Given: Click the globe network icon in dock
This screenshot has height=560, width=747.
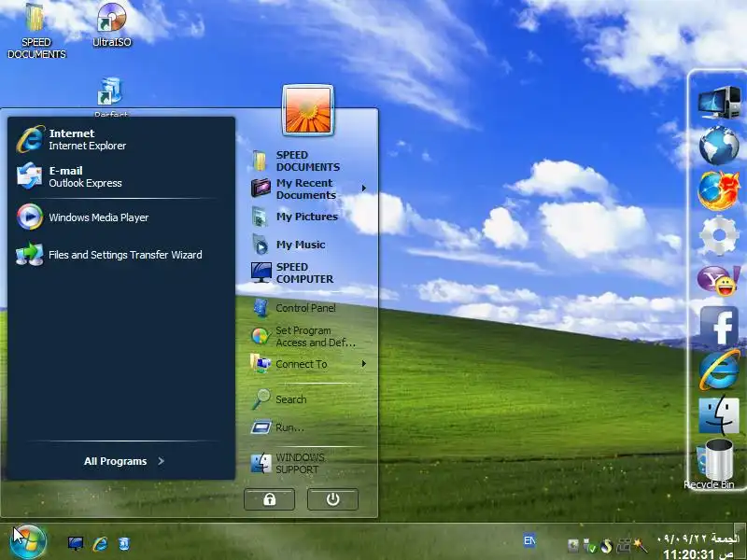Looking at the screenshot, I should point(719,145).
